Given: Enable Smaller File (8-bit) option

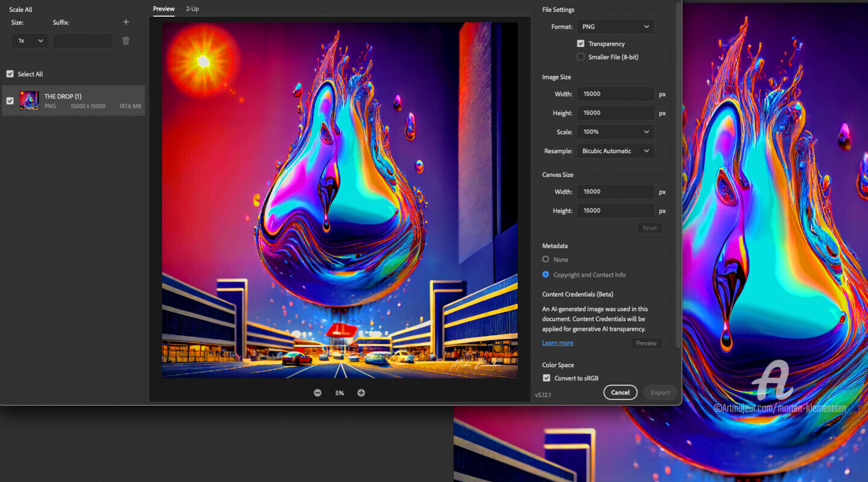Looking at the screenshot, I should [x=580, y=57].
